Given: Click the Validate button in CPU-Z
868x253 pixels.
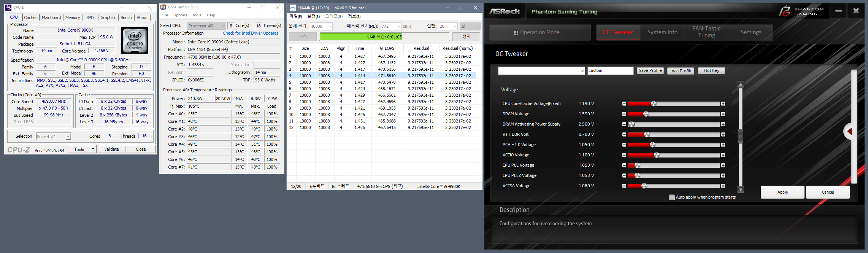Looking at the screenshot, I should pyautogui.click(x=111, y=149).
